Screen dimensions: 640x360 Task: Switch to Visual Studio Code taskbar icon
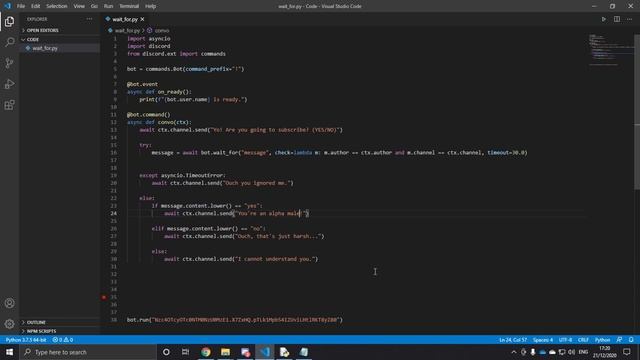(265, 352)
